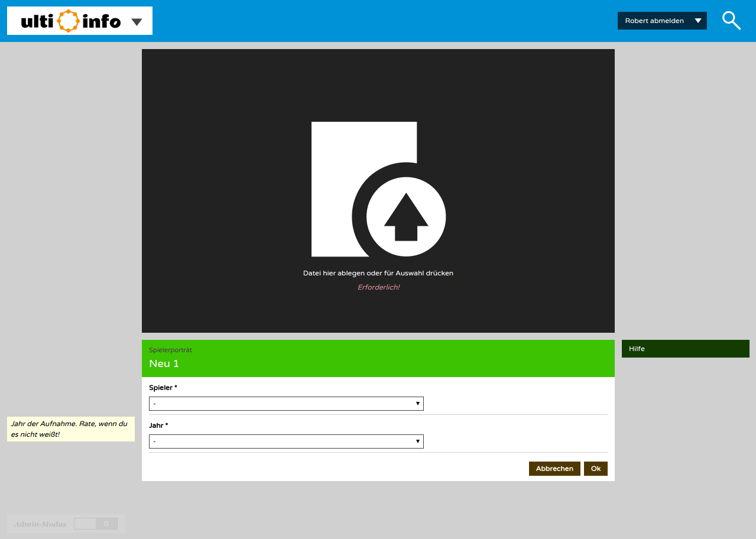Confirm with the Ok button
This screenshot has width=756, height=539.
tap(595, 469)
